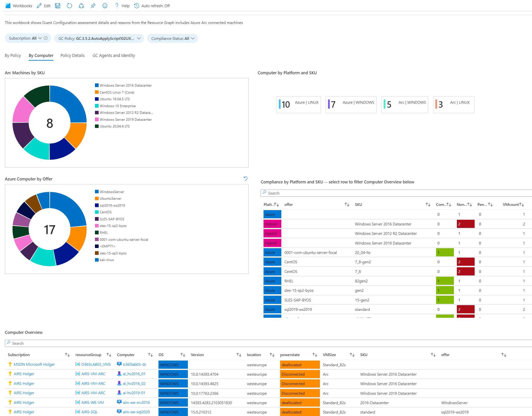Screen dimensions: 532x416
Task: Pin the workbook with the pin icon
Action: (x=93, y=6)
